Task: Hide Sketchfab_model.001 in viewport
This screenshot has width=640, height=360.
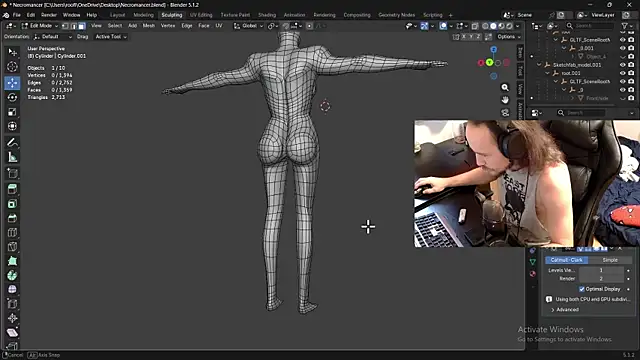Action: tap(622, 65)
